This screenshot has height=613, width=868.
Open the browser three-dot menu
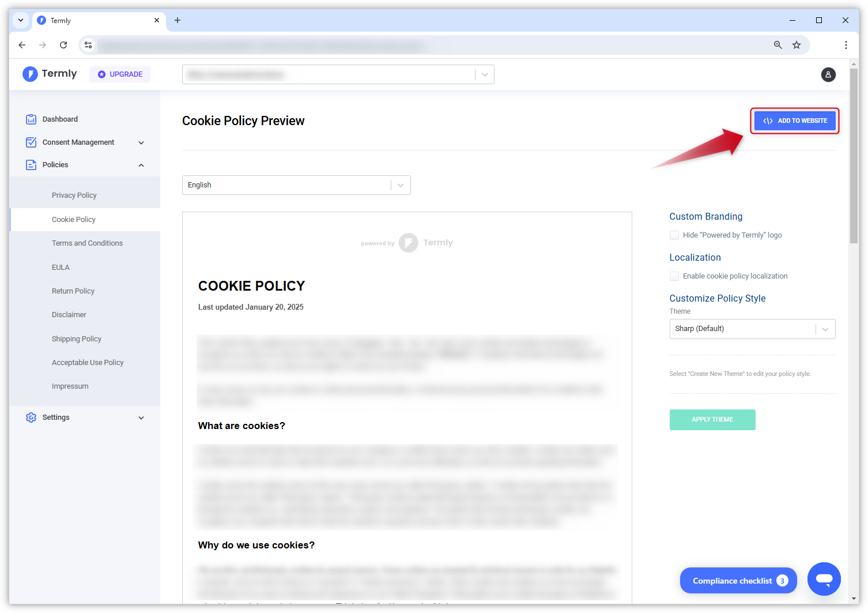(846, 45)
